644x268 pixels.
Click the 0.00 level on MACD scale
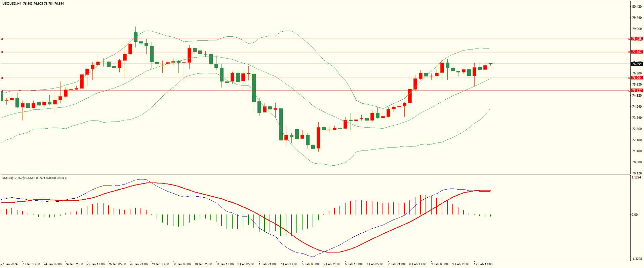[635, 215]
